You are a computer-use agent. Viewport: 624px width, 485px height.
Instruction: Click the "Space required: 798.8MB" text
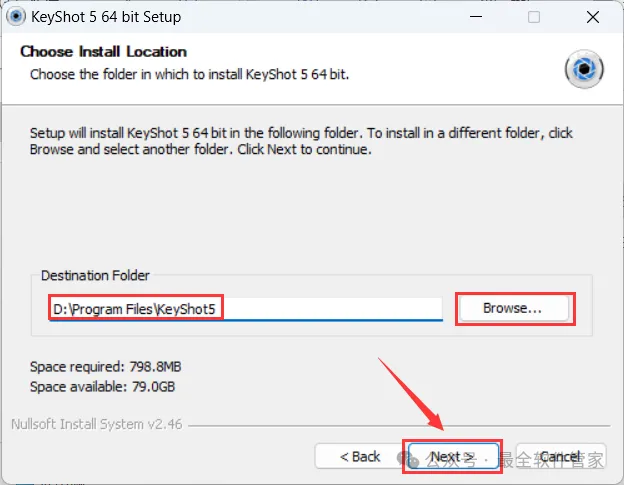click(x=105, y=366)
